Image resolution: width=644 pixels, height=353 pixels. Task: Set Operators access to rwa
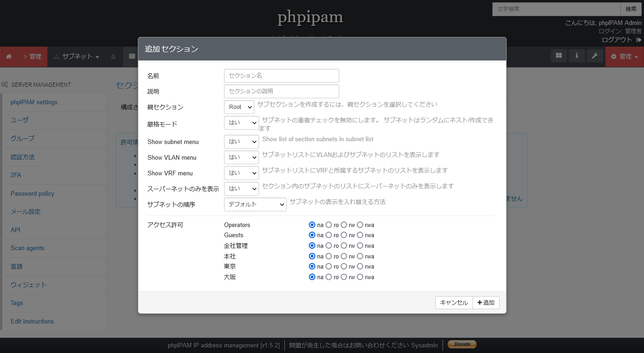click(x=360, y=225)
